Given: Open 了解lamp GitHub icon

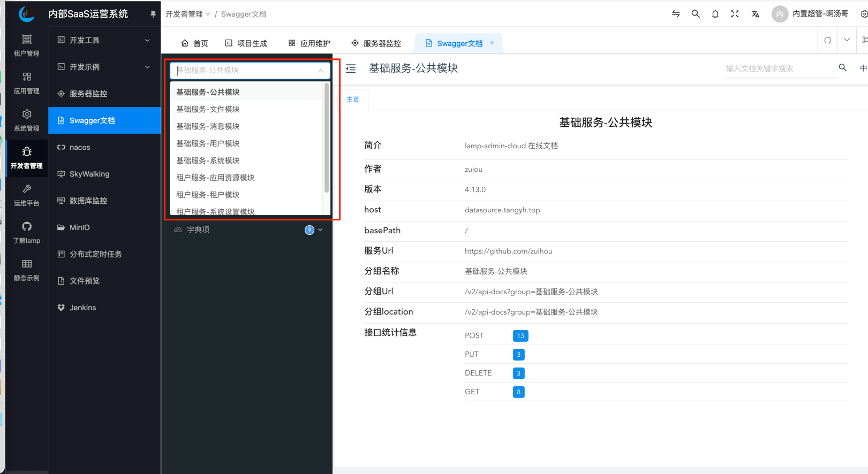Looking at the screenshot, I should click(26, 232).
